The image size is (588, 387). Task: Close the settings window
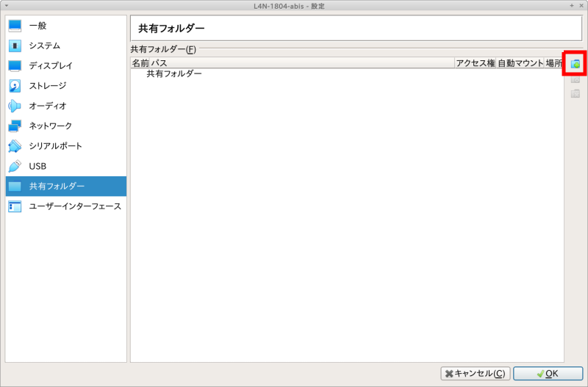point(581,6)
